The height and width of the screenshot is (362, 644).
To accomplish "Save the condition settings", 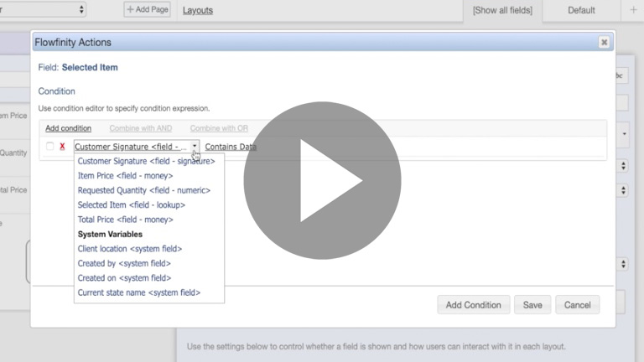I will click(532, 305).
